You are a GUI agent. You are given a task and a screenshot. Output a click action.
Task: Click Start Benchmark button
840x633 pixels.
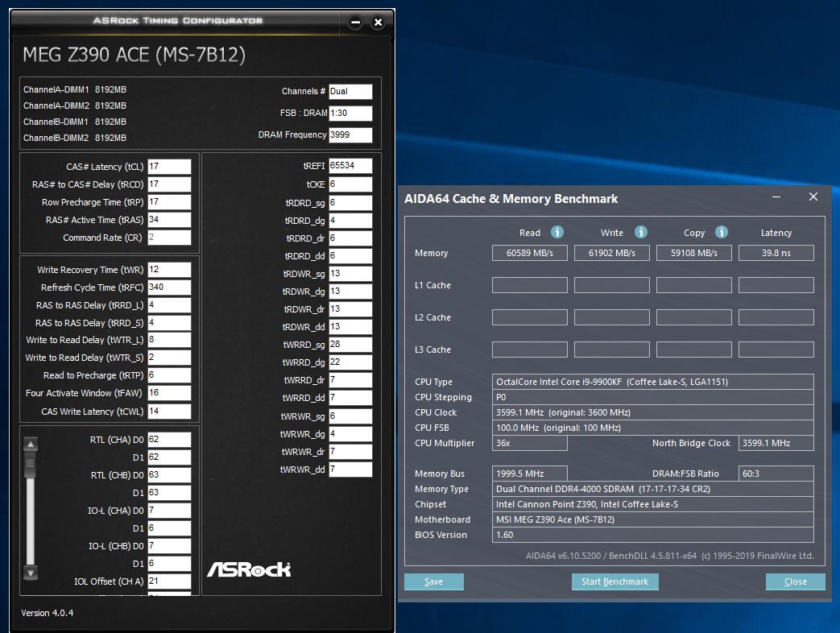(614, 581)
